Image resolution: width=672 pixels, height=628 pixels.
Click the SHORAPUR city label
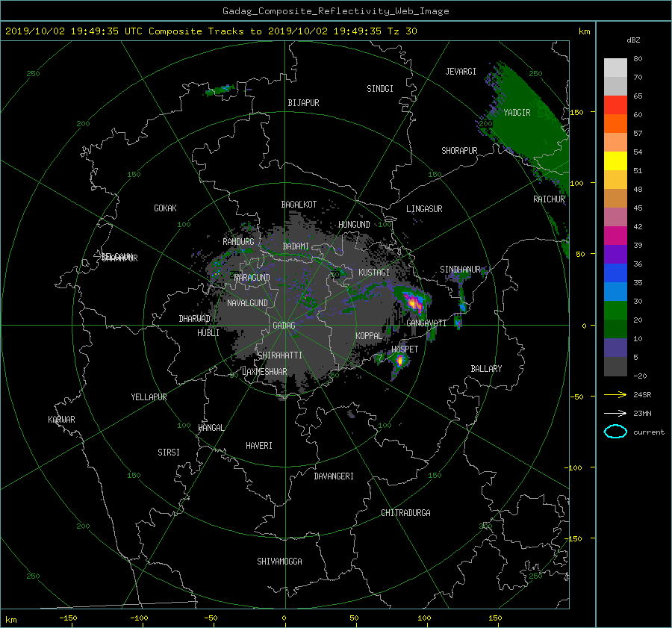pos(459,151)
